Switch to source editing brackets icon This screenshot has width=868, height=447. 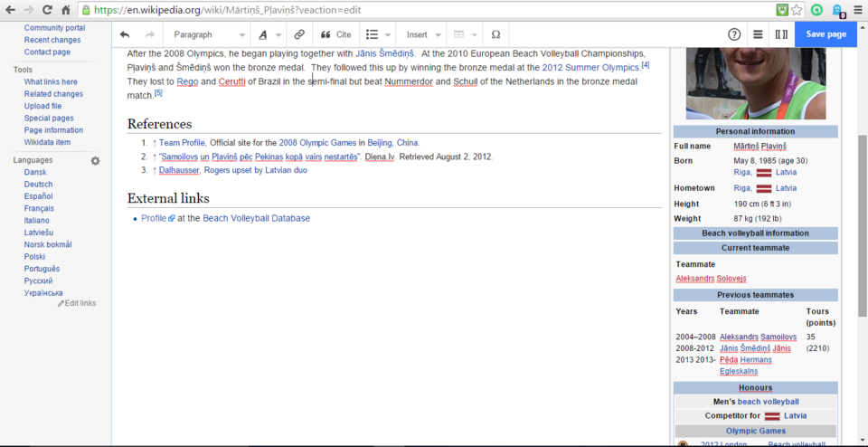(781, 34)
